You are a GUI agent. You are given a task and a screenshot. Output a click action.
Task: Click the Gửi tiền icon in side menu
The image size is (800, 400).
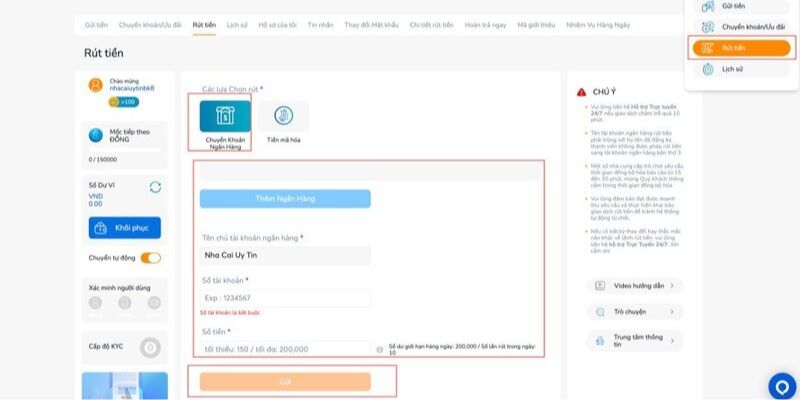coord(708,7)
